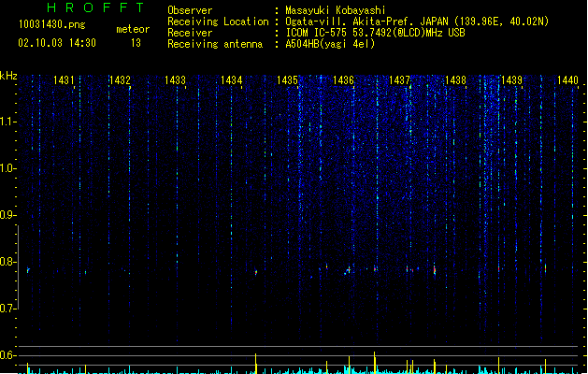Click antenna value A504HB(yagi 4el)
The height and width of the screenshot is (374, 588).
pyautogui.click(x=330, y=44)
